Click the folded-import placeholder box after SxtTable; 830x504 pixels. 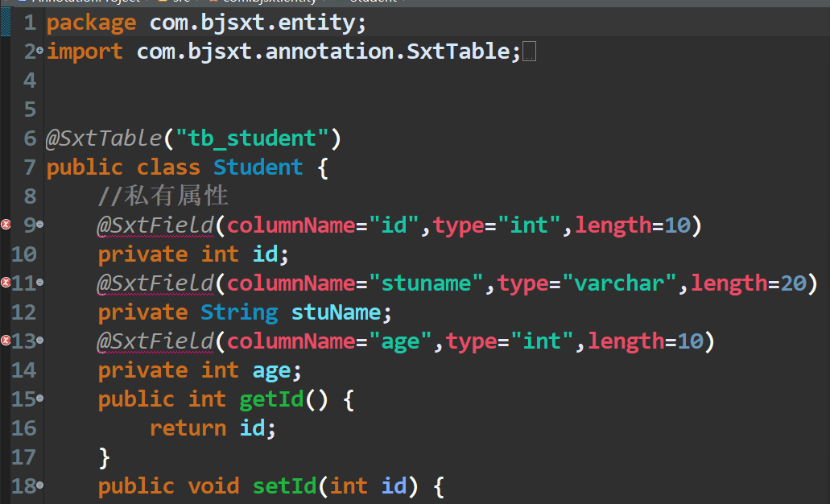pyautogui.click(x=530, y=52)
